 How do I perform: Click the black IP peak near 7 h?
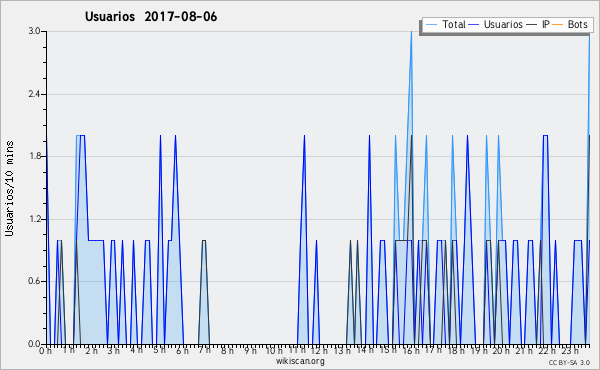tap(204, 241)
